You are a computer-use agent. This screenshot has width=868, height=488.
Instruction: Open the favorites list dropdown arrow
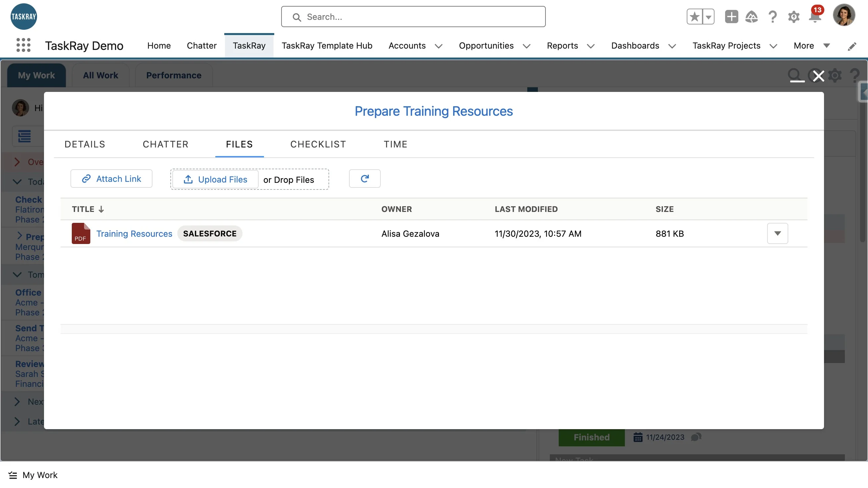tap(708, 17)
